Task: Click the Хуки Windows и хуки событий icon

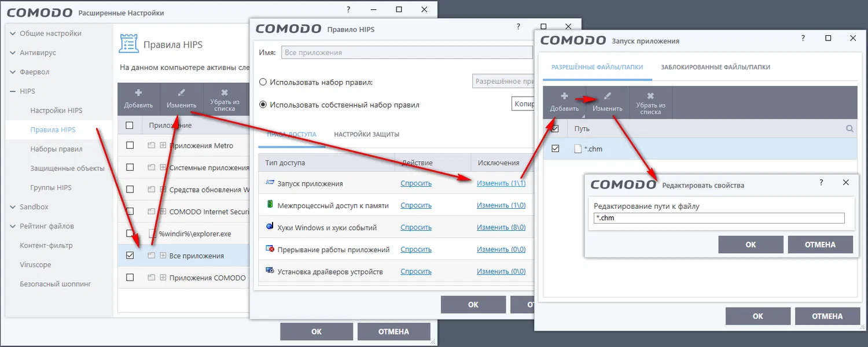Action: tap(270, 227)
